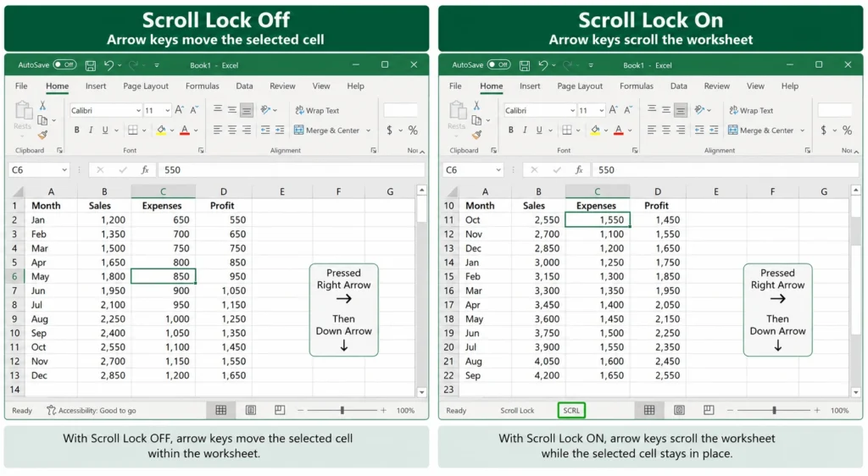The height and width of the screenshot is (476, 868).
Task: Click Borders icon in left Excel window
Action: click(x=133, y=130)
